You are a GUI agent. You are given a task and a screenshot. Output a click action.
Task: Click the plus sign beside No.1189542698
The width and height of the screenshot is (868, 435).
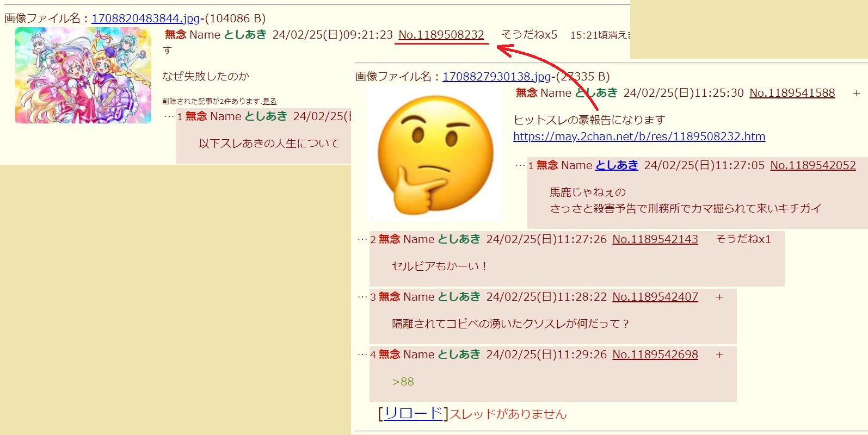tap(719, 355)
